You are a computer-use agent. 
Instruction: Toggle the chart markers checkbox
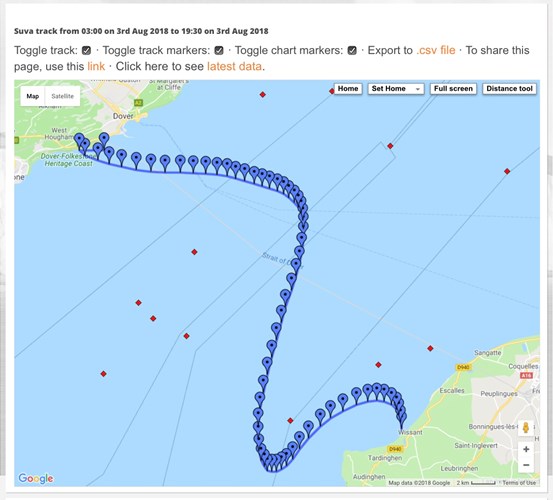(352, 50)
